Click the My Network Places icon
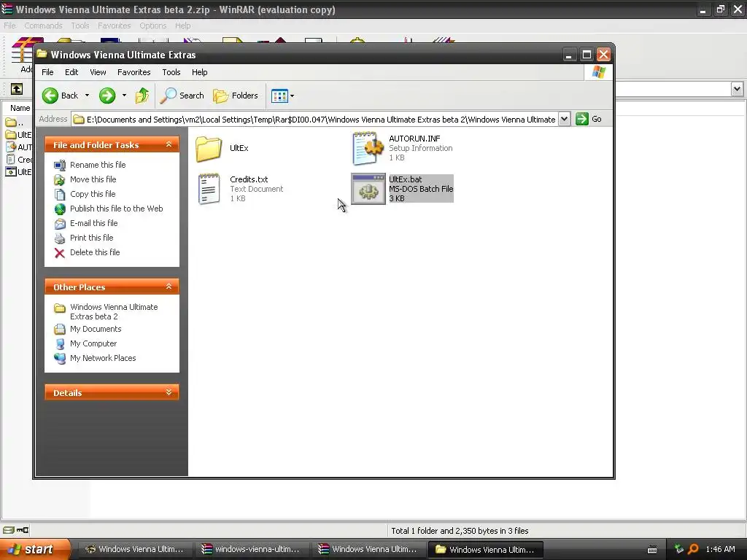The width and height of the screenshot is (747, 560). click(x=60, y=358)
